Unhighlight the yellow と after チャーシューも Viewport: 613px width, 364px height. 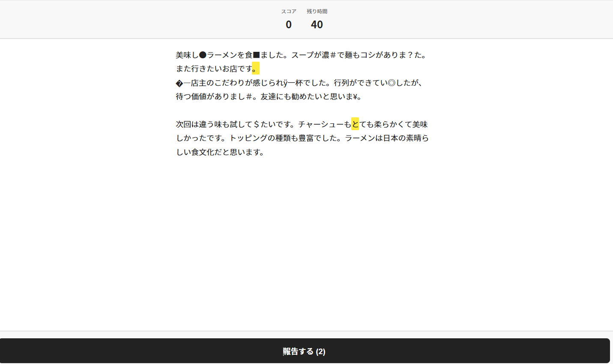click(355, 125)
